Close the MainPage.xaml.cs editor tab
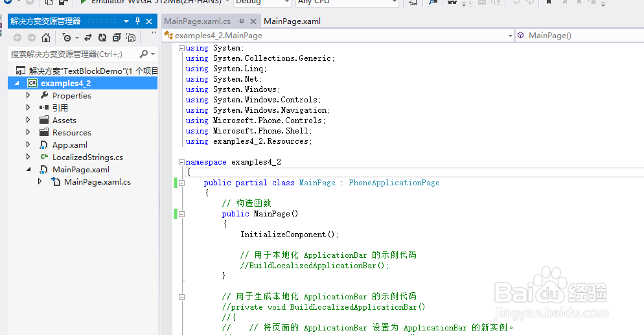644x335 pixels. point(253,21)
